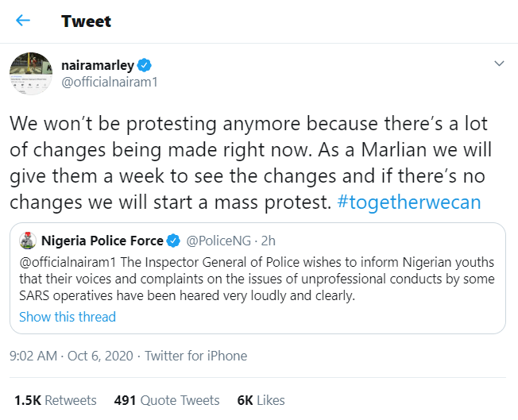
Task: Click Show this thread
Action: 68,317
